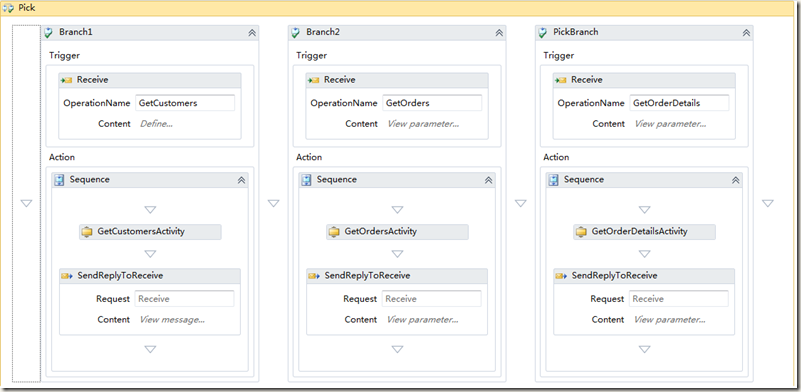Select the GetCustomersActivity label

point(141,232)
